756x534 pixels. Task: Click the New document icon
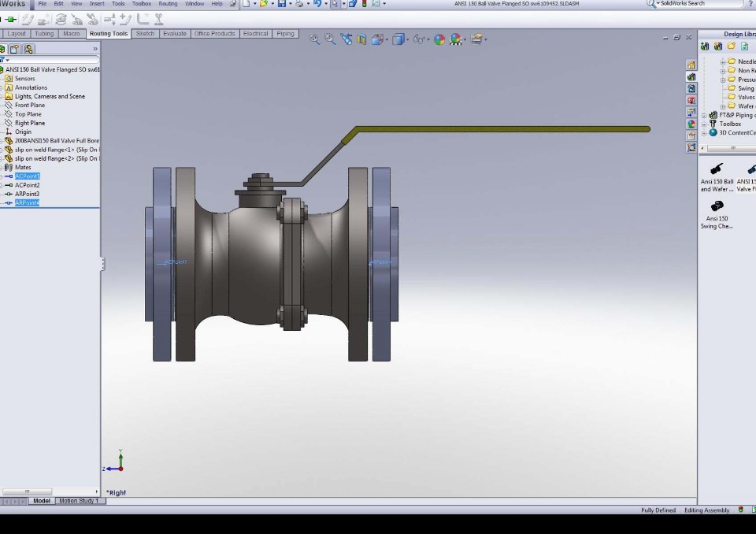click(246, 4)
